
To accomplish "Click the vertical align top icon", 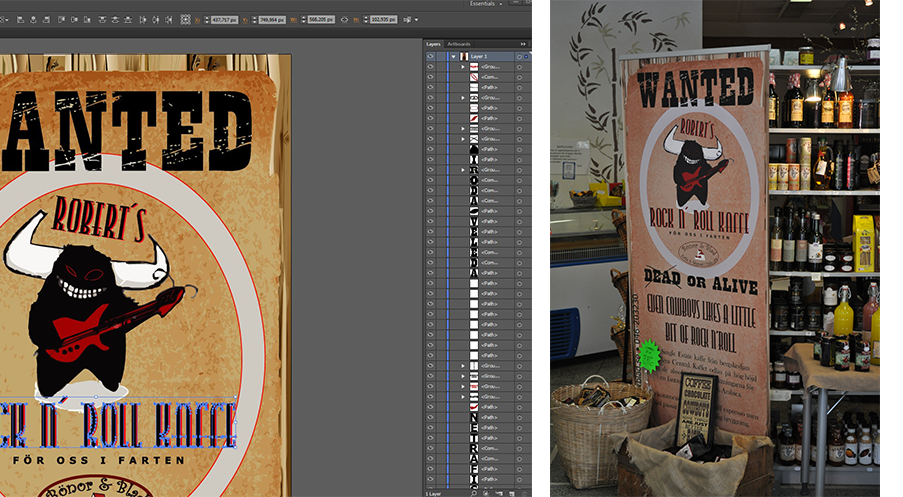I will (x=61, y=20).
